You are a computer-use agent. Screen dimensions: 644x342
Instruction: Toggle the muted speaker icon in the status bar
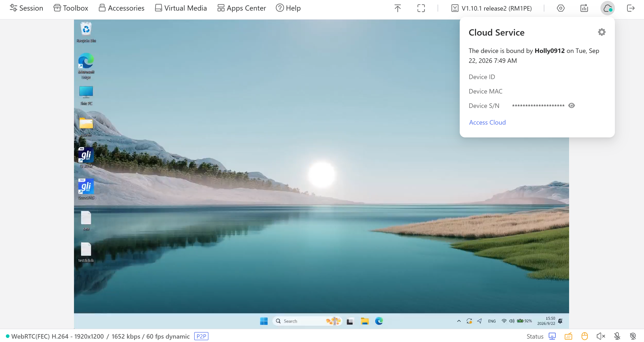(x=600, y=336)
